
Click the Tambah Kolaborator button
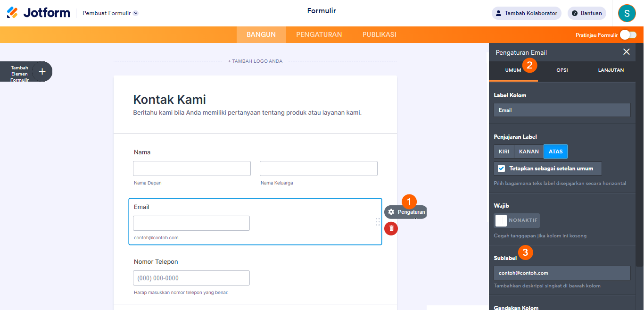[x=526, y=13]
